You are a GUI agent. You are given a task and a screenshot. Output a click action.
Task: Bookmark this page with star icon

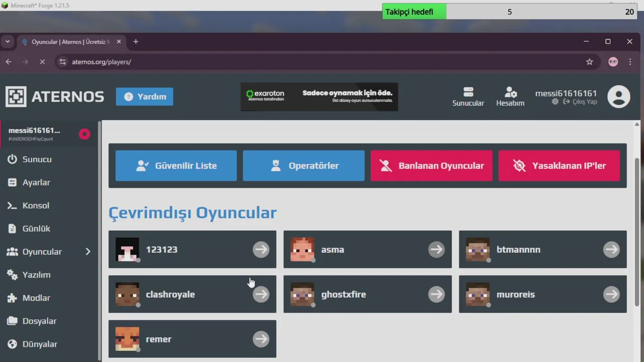pos(590,62)
